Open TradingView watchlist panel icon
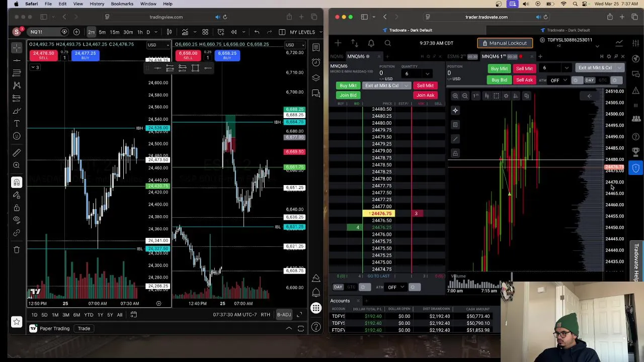The height and width of the screenshot is (362, 644). tap(316, 48)
